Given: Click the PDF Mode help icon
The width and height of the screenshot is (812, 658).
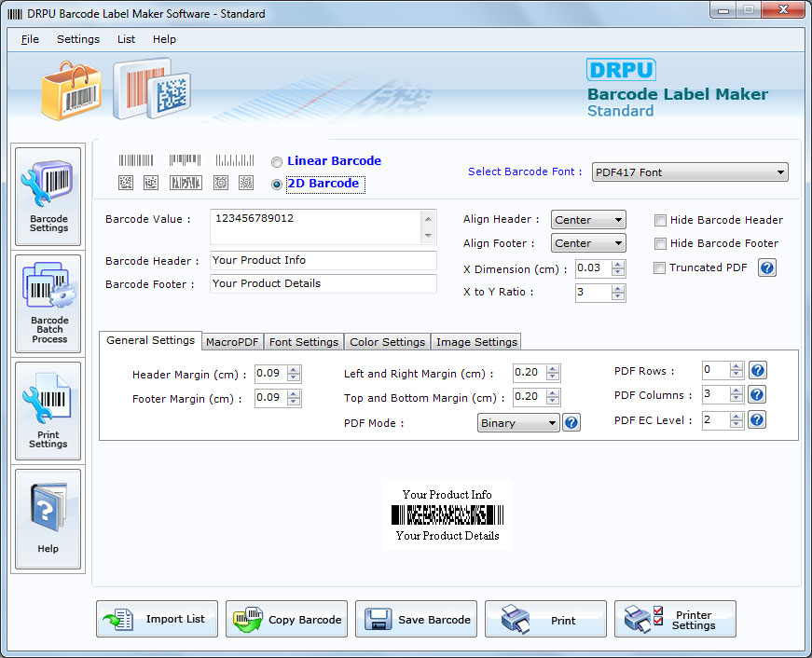Looking at the screenshot, I should click(571, 422).
